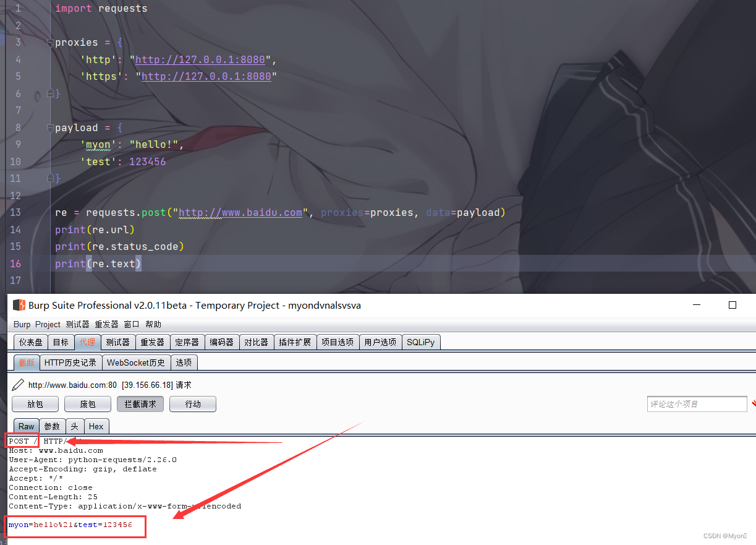Click the request body myon=hello%21&test=123456
This screenshot has height=545, width=756.
(x=70, y=525)
